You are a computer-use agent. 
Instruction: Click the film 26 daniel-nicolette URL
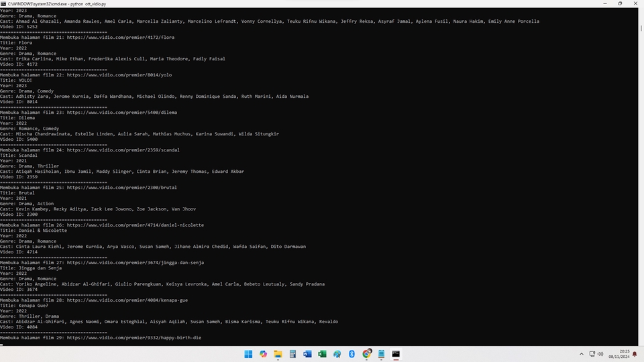coord(136,225)
